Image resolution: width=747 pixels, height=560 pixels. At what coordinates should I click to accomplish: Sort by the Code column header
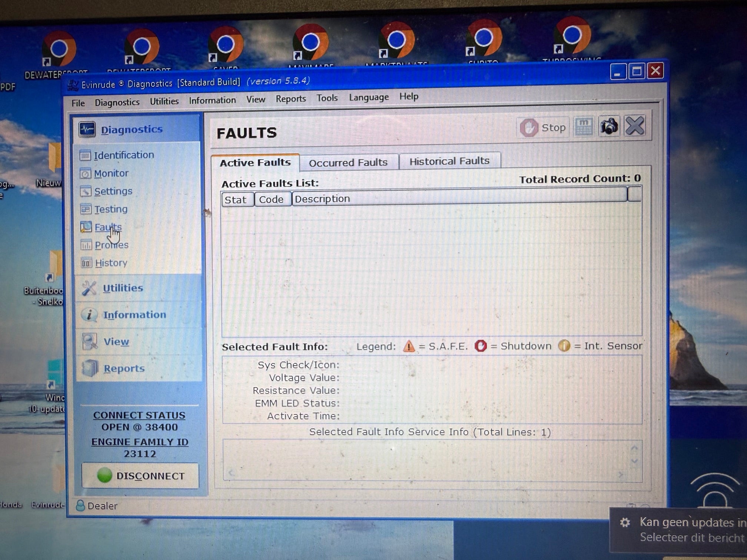(x=273, y=199)
